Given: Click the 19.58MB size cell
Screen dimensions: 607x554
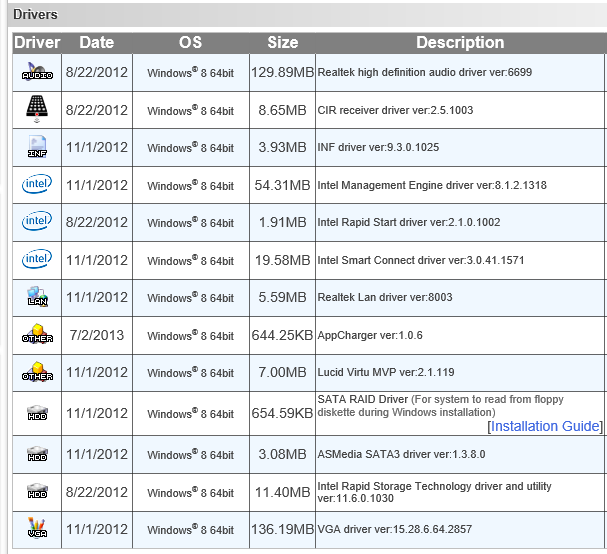Looking at the screenshot, I should [283, 260].
